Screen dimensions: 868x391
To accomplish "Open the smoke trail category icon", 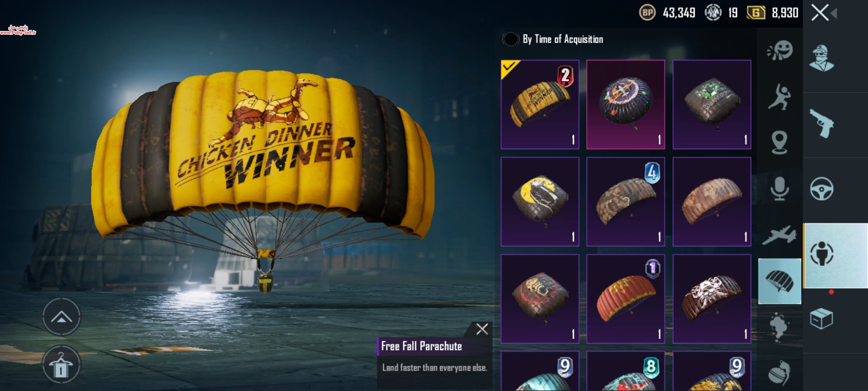I will (779, 327).
